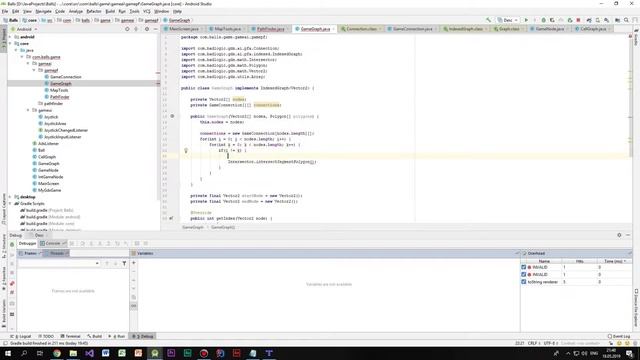Open the Build tool window
The width and height of the screenshot is (640, 360).
(x=95, y=336)
